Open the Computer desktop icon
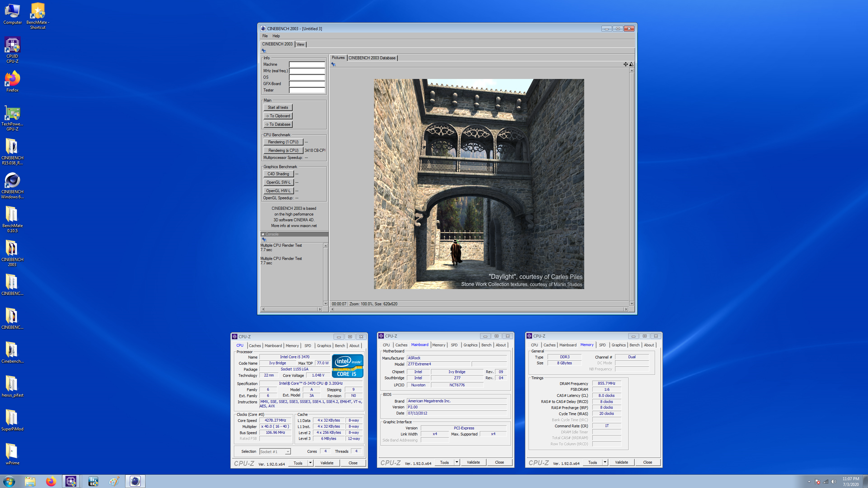Image resolution: width=868 pixels, height=488 pixels. pos(13,14)
